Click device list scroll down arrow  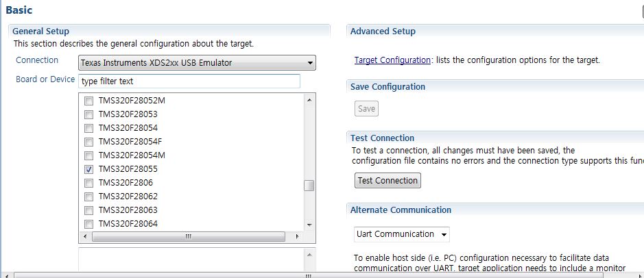[x=309, y=225]
